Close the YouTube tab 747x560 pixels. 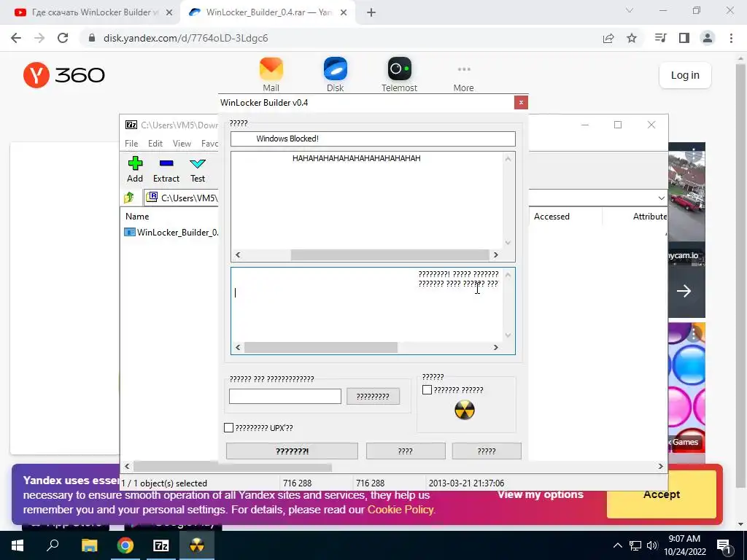pyautogui.click(x=169, y=13)
